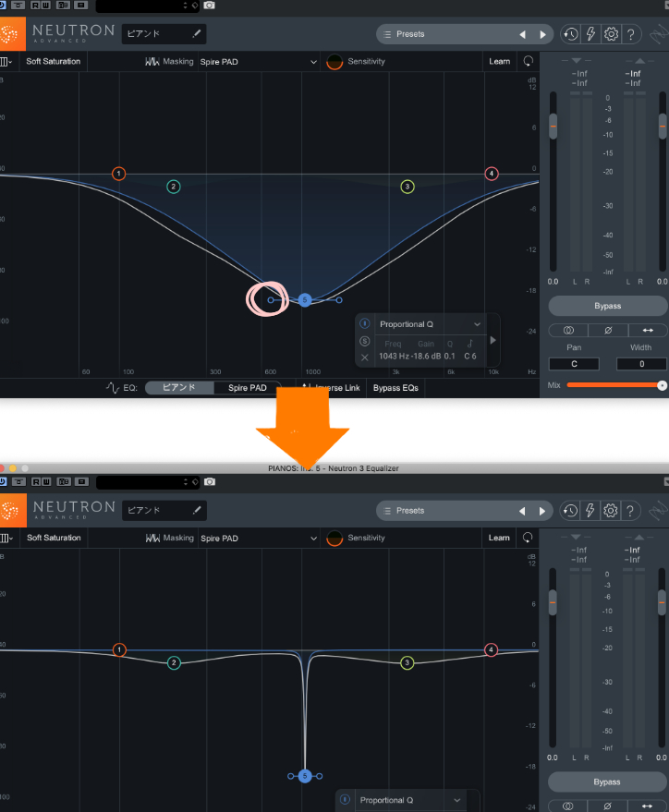Select EQ node 3 in upper window
Viewport: 669px width, 812px height.
(x=407, y=187)
